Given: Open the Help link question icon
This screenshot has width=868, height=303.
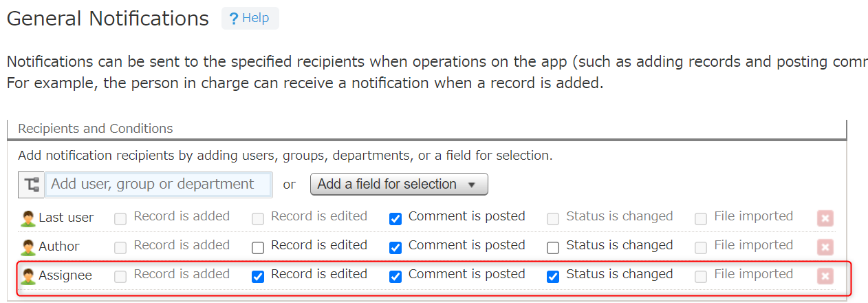Looking at the screenshot, I should [234, 19].
